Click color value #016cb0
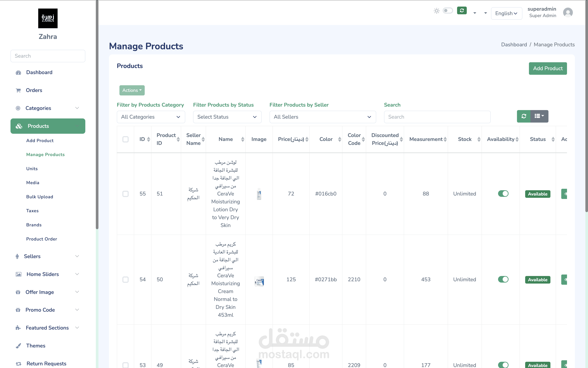This screenshot has height=368, width=588. tap(326, 194)
